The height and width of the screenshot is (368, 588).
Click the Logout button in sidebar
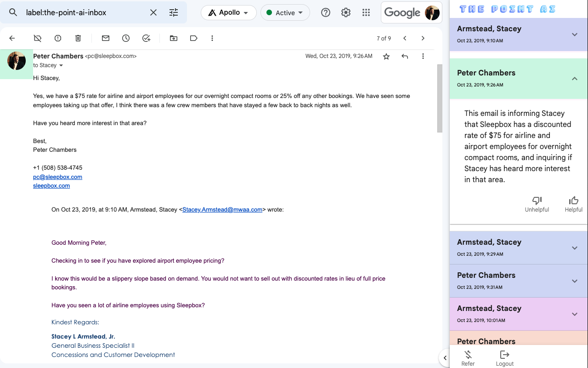click(504, 357)
